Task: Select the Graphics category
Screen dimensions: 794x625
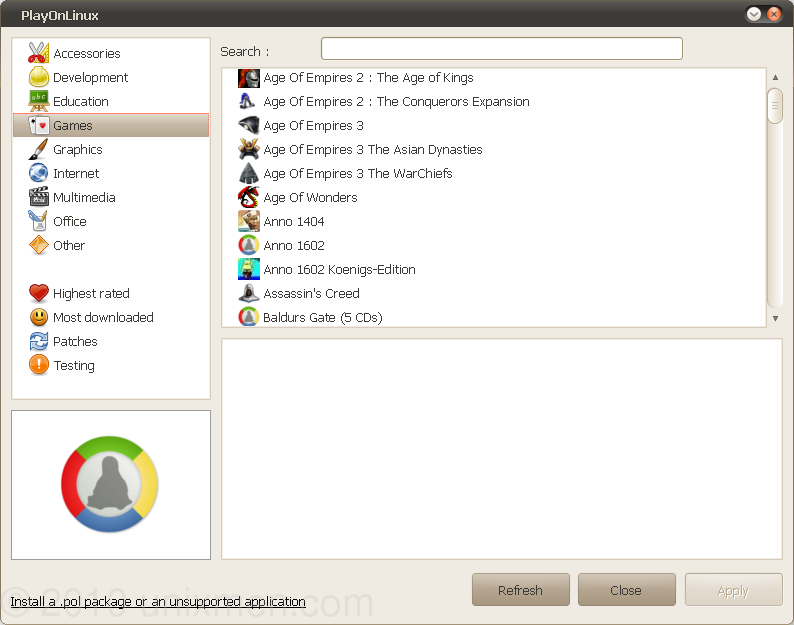Action: [111, 149]
